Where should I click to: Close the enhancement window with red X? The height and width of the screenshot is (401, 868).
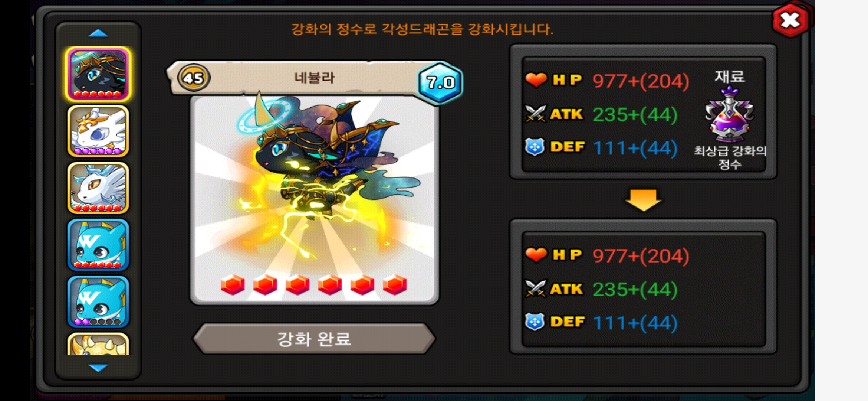click(x=790, y=20)
